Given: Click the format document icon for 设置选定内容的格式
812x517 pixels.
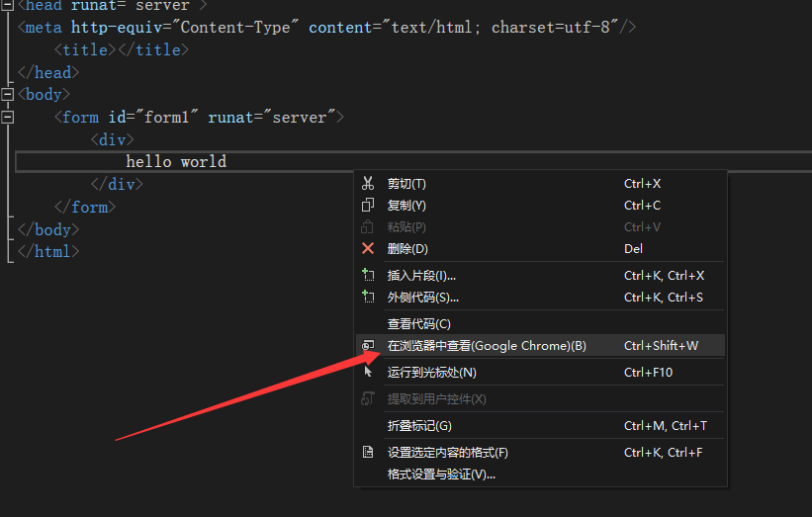Looking at the screenshot, I should pos(368,453).
